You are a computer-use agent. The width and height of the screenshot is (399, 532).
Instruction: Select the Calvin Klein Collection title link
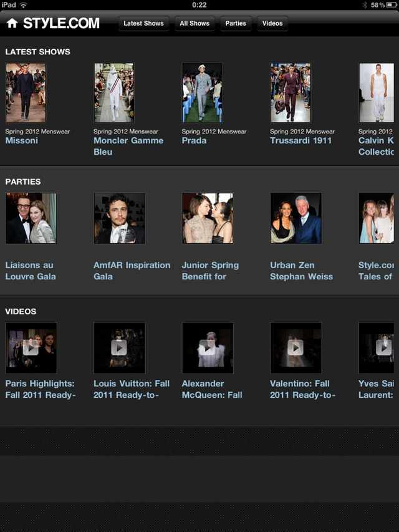coord(376,146)
